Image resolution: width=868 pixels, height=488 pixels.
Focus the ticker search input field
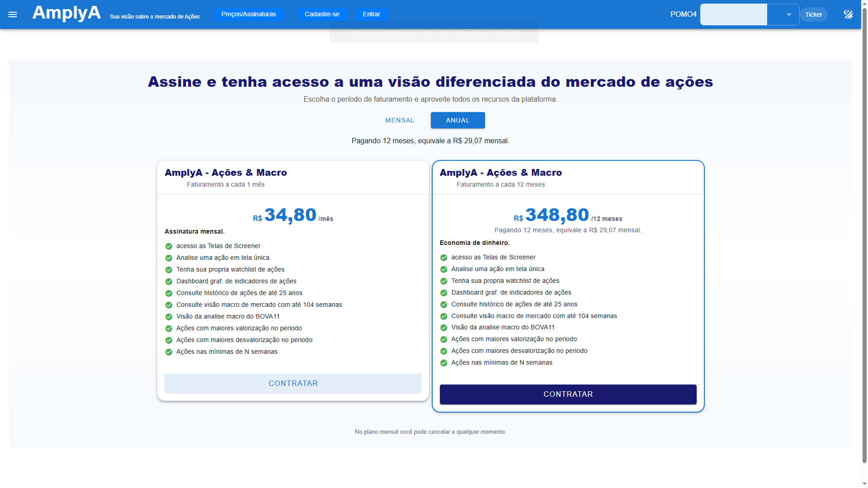pyautogui.click(x=734, y=14)
